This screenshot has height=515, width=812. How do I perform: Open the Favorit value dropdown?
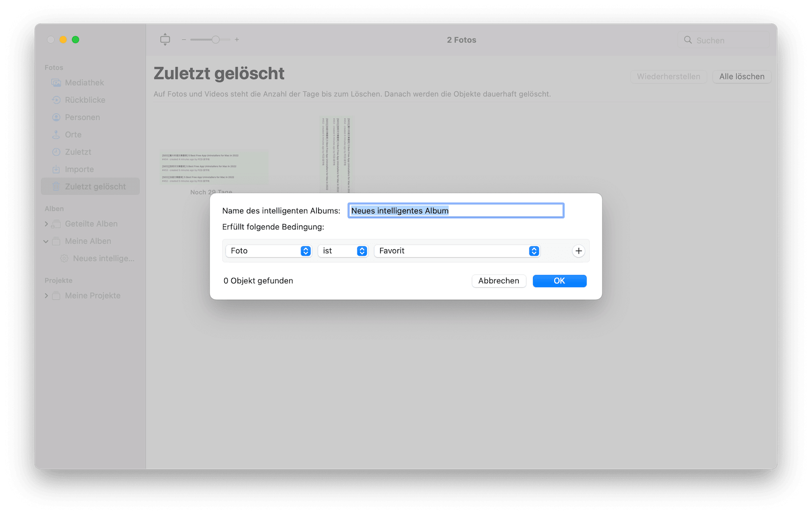(457, 251)
